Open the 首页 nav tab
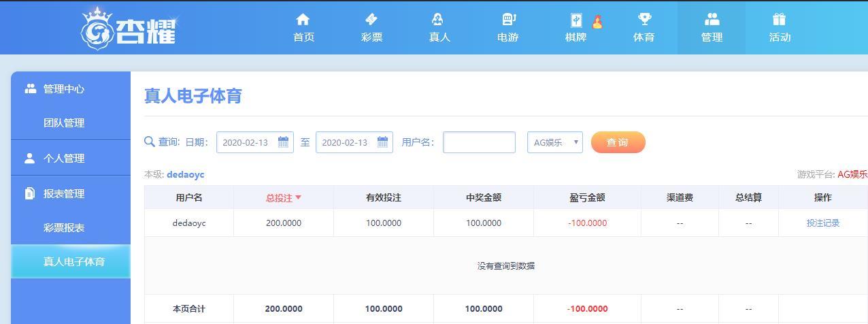Viewport: 868px width, 324px height. pos(303,27)
